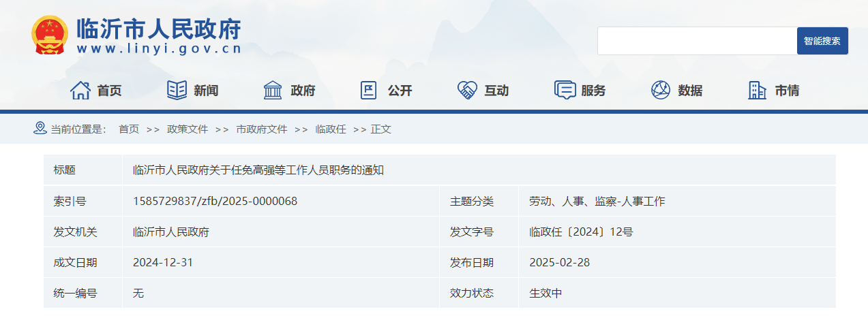Click the open-book icon beside 新闻
Viewport: 868px width, 316px height.
click(x=177, y=90)
